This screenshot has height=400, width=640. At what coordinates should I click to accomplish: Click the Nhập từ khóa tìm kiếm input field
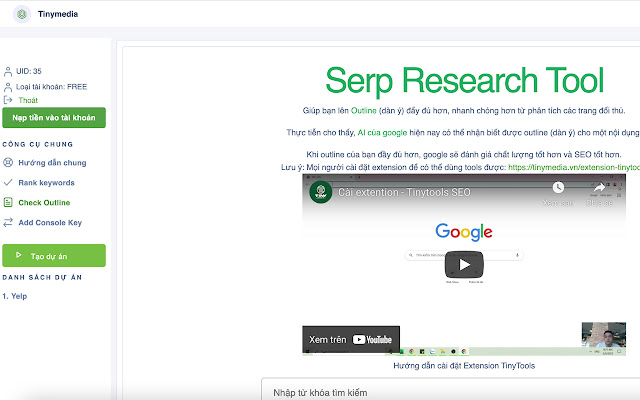[x=451, y=390]
